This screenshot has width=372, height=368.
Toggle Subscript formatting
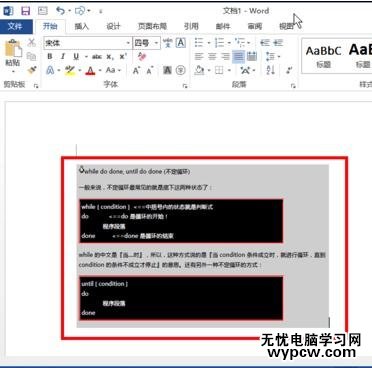(x=110, y=57)
